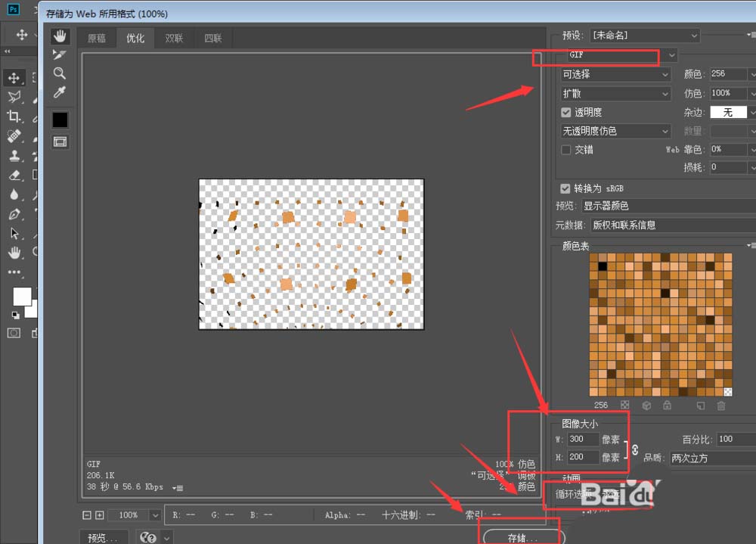
Task: Select the Clone Stamp tool
Action: 14,155
